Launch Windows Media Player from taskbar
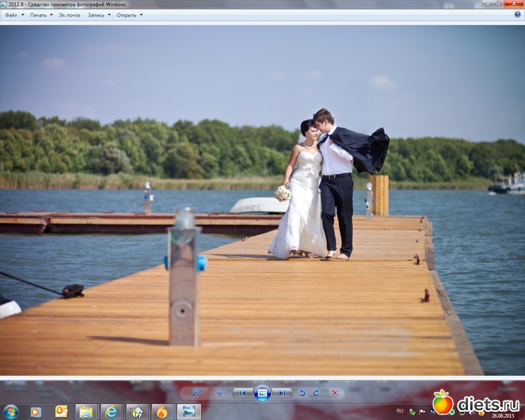Viewport: 525px width, 420px height. pyautogui.click(x=35, y=412)
